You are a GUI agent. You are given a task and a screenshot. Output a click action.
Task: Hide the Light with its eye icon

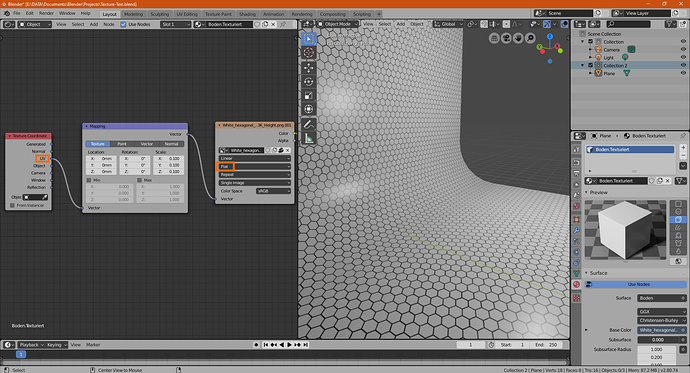683,57
